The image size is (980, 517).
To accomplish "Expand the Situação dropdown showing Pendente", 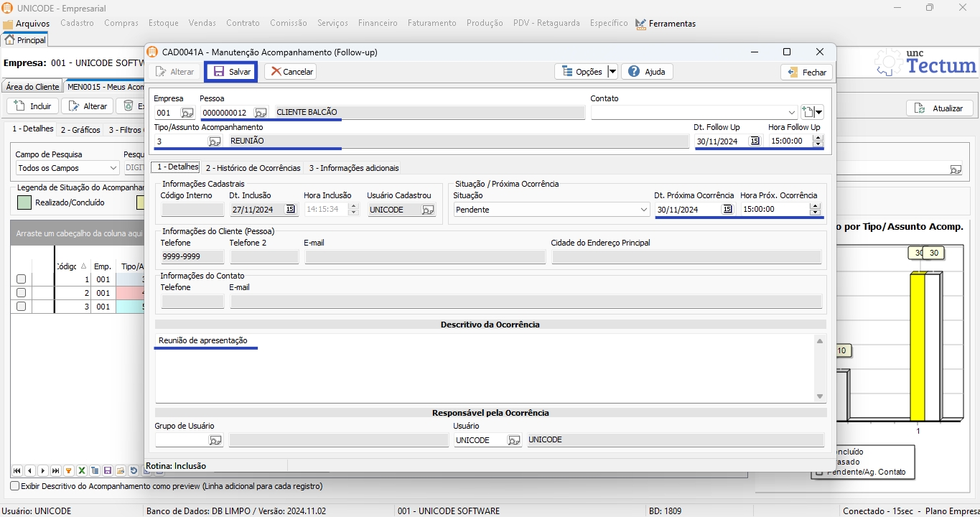I will 643,210.
